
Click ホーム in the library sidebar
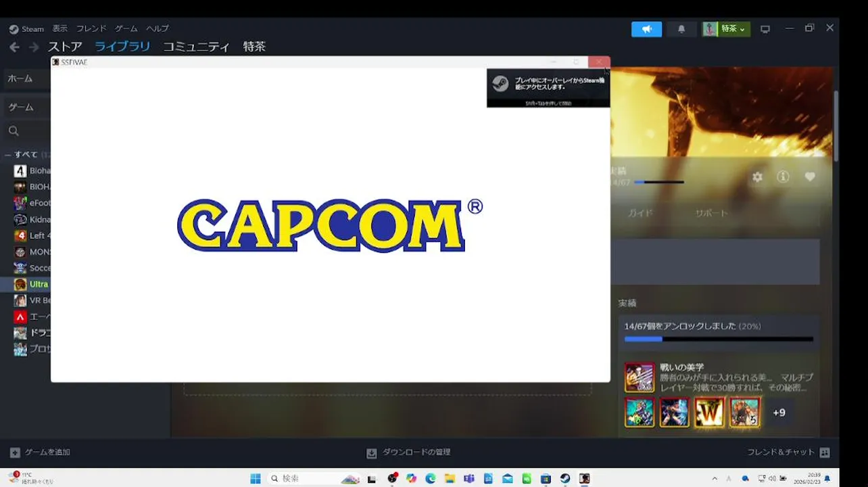click(x=27, y=78)
